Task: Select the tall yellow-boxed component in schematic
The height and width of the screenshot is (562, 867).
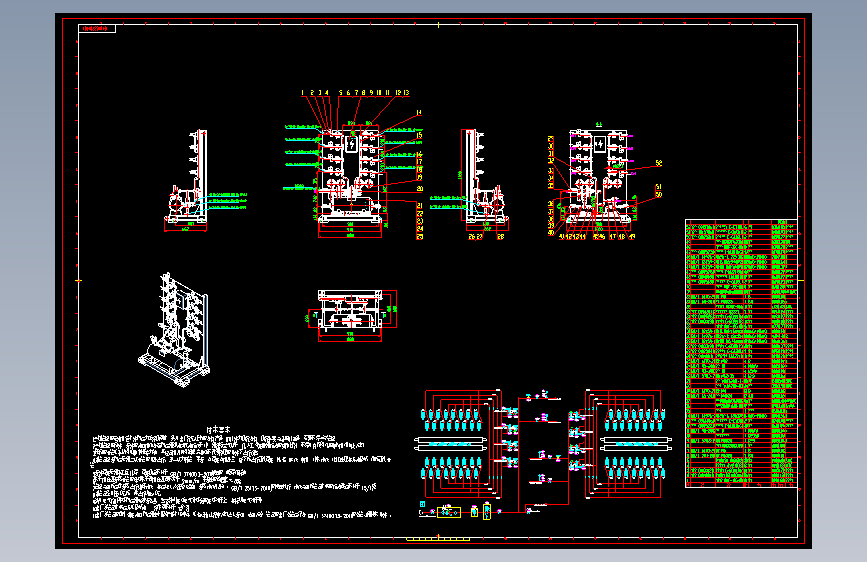Action: coord(487,512)
